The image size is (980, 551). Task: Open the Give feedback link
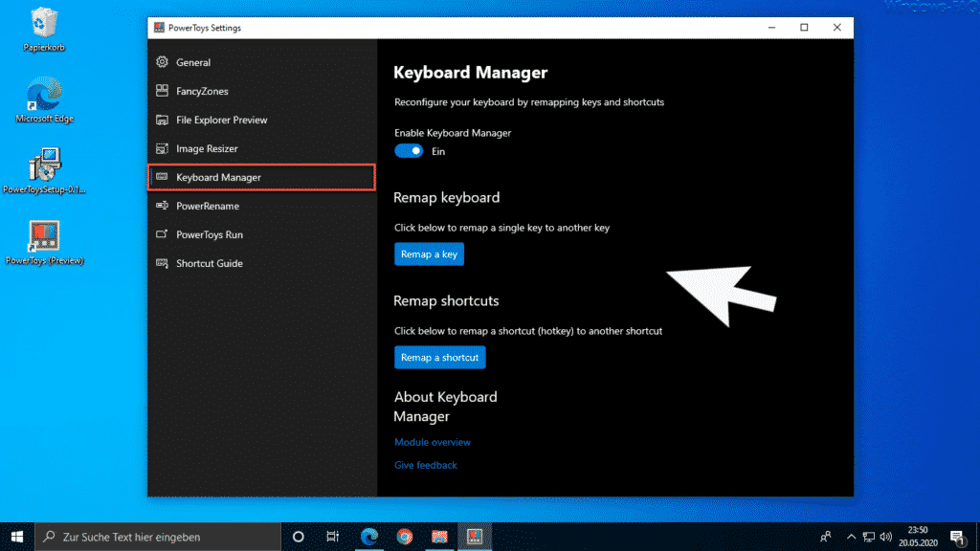click(x=426, y=465)
